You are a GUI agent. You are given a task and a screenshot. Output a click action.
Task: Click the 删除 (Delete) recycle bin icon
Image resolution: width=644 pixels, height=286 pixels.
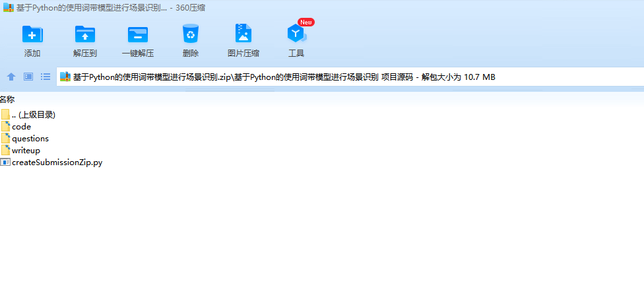tap(191, 33)
